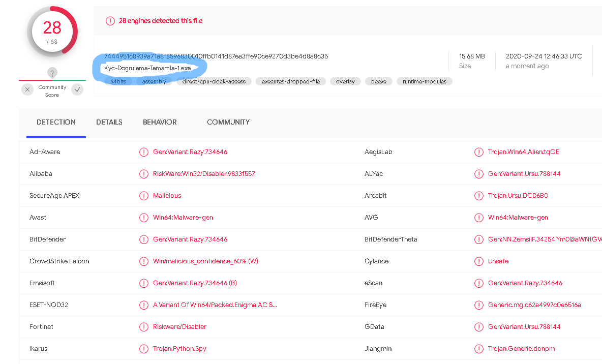Viewport: 602px width, 364px height.
Task: Click the scan date 2020-09-24 12:46:33 UTC
Action: coord(544,56)
